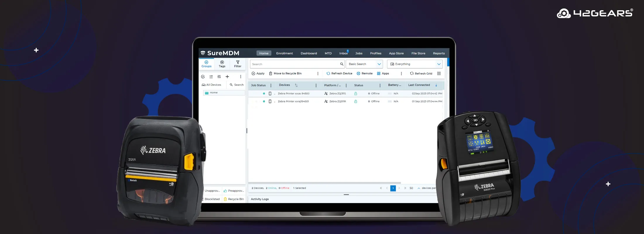This screenshot has width=644, height=234.
Task: Click Refresh Grid
Action: pos(421,73)
